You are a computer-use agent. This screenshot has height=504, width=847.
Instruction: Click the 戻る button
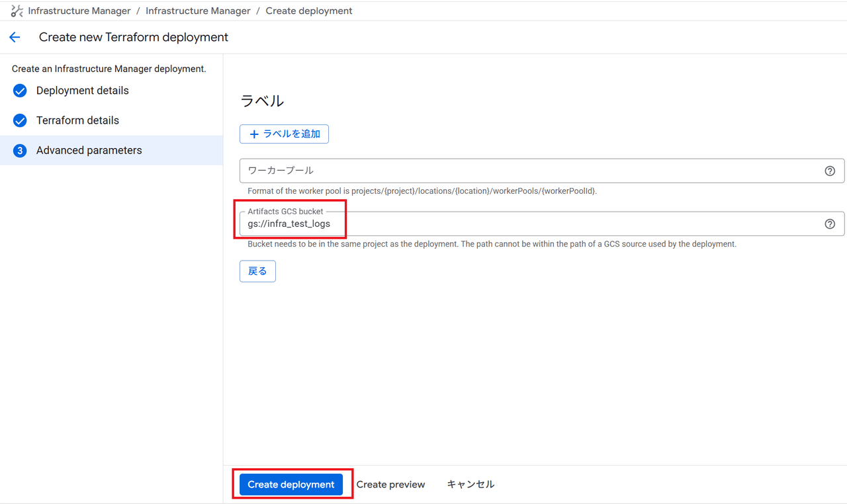click(x=257, y=271)
